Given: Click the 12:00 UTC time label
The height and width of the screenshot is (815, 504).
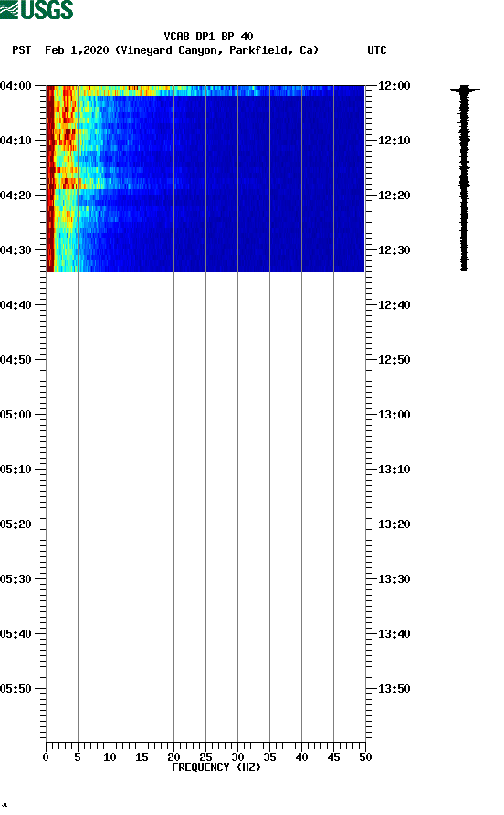Looking at the screenshot, I should (394, 86).
